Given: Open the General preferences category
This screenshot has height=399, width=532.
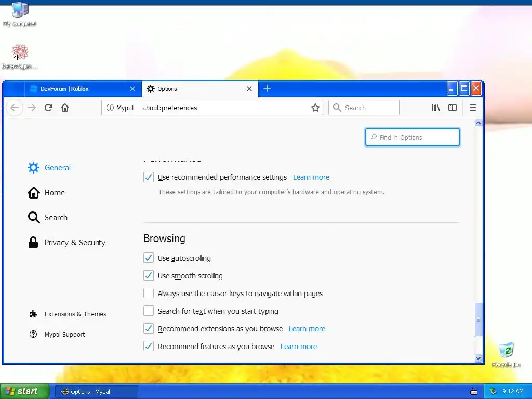Looking at the screenshot, I should 49,168.
